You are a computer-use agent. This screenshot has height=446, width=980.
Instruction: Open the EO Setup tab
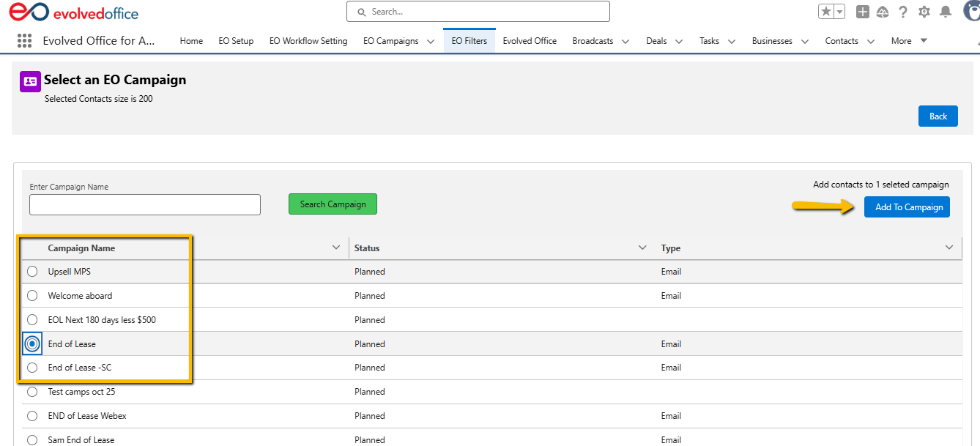[236, 41]
